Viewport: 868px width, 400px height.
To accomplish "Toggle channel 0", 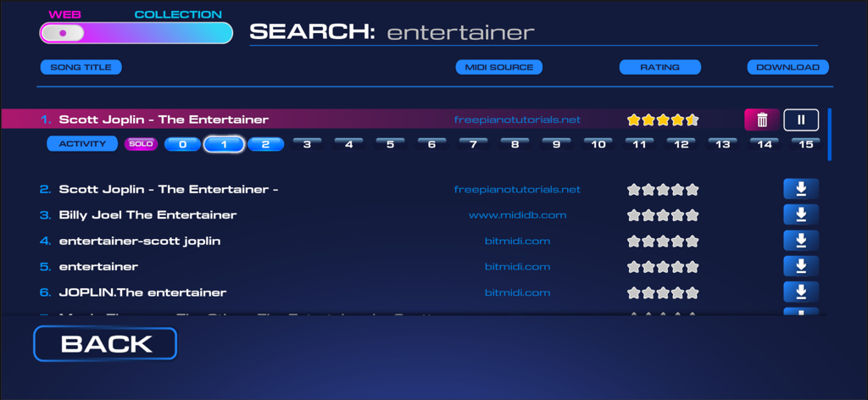I will click(183, 144).
